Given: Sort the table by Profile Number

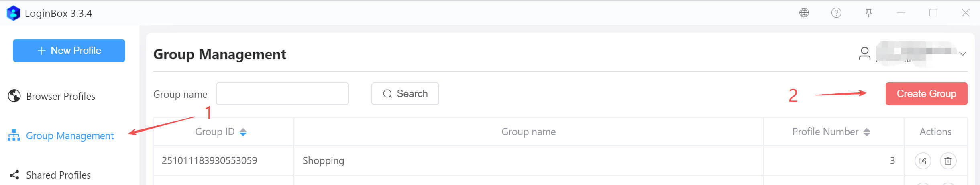Looking at the screenshot, I should (x=867, y=132).
